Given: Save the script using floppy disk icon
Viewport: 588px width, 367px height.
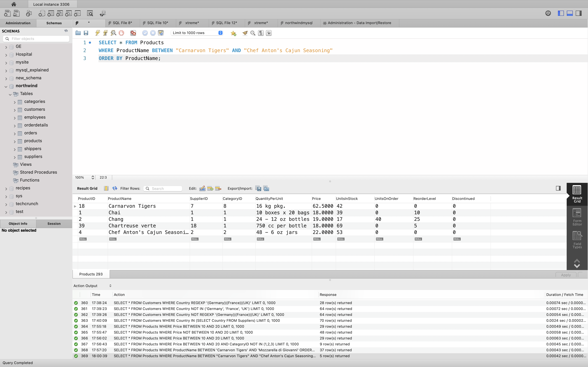Looking at the screenshot, I should click(x=86, y=33).
